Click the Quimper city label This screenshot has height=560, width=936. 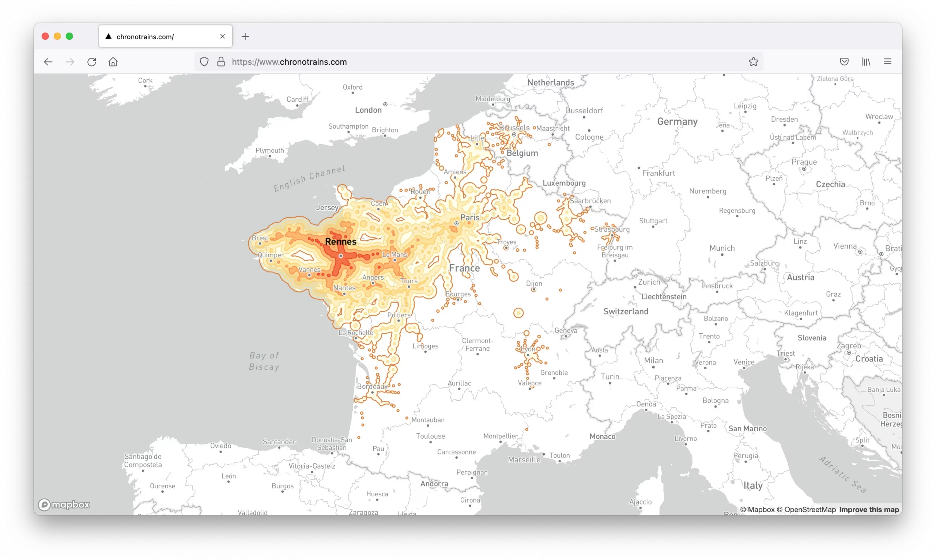tap(270, 255)
